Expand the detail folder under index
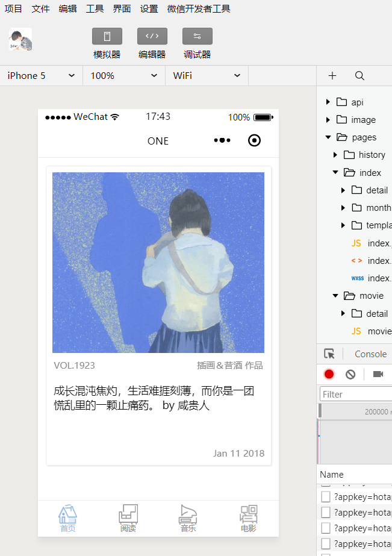Image resolution: width=392 pixels, height=556 pixels. tap(343, 190)
